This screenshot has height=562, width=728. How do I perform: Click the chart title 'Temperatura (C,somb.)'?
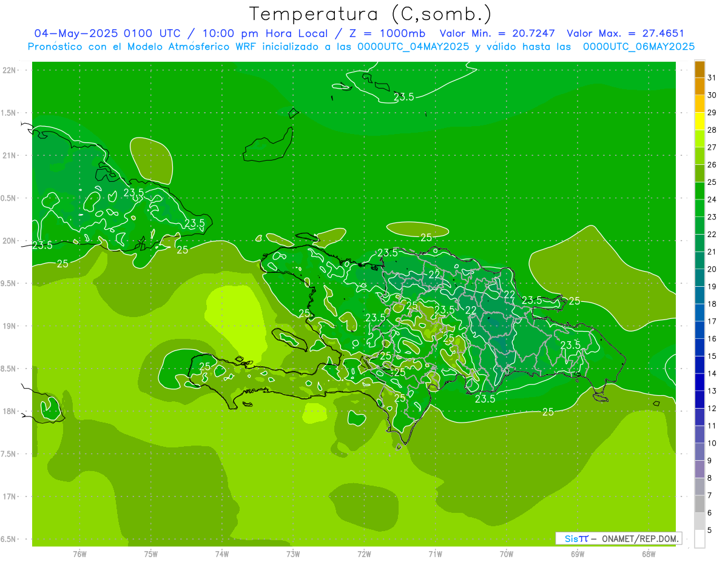click(x=370, y=15)
